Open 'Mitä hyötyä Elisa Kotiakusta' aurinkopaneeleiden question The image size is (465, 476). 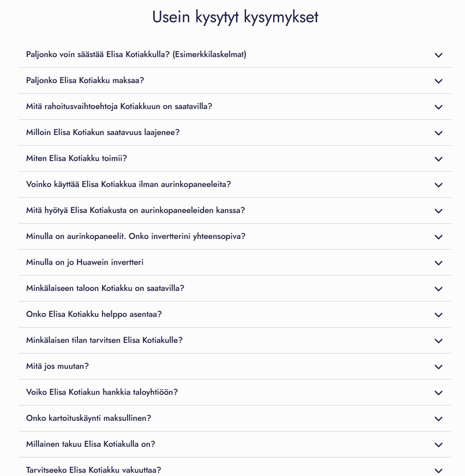pos(135,211)
